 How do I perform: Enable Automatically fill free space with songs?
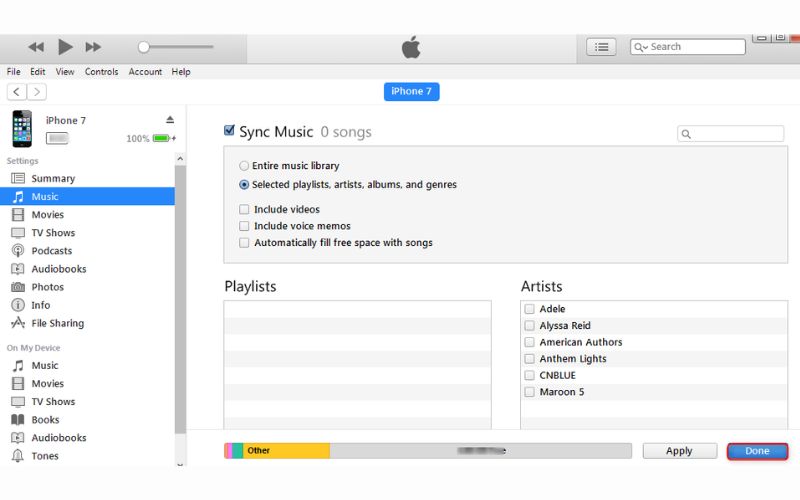click(x=244, y=242)
